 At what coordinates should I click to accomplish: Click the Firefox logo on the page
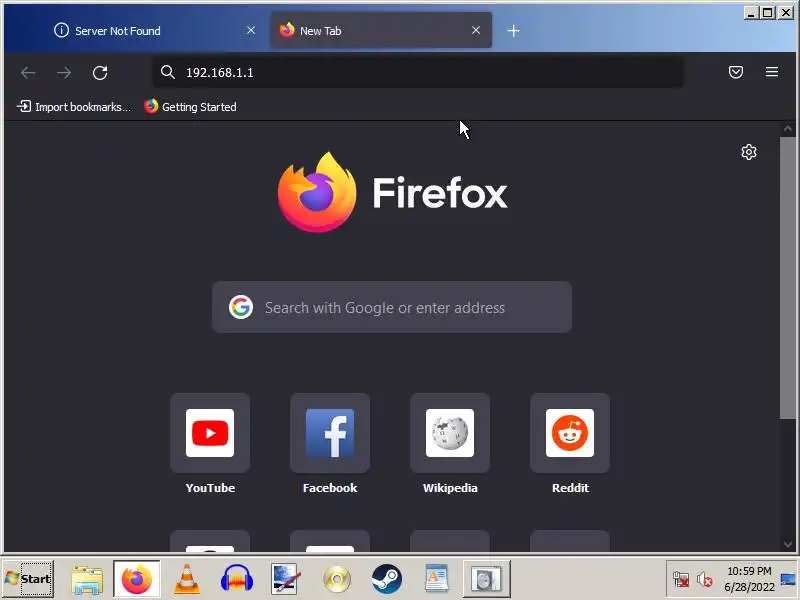point(317,192)
